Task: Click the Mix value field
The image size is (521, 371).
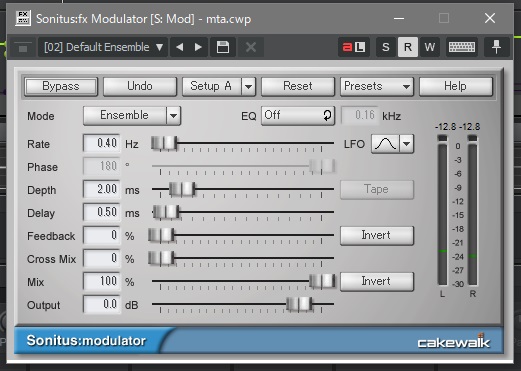Action: 101,281
